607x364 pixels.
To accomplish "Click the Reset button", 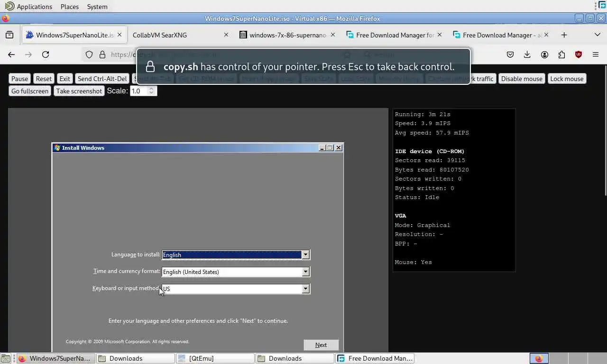I will click(44, 79).
